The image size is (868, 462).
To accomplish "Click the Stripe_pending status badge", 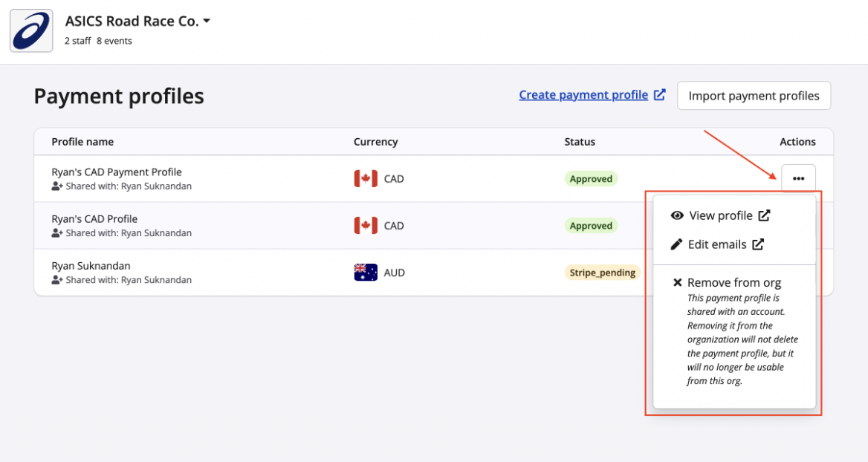I will [x=602, y=273].
